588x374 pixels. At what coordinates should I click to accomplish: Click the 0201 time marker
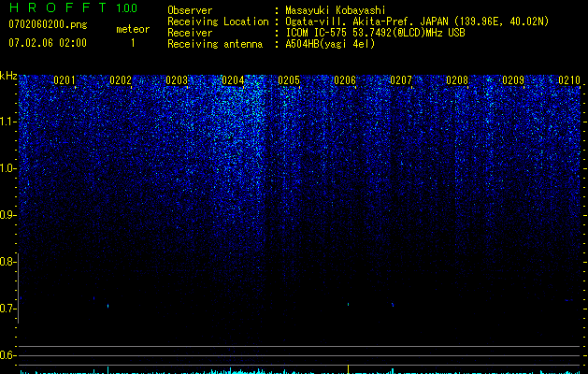65,80
